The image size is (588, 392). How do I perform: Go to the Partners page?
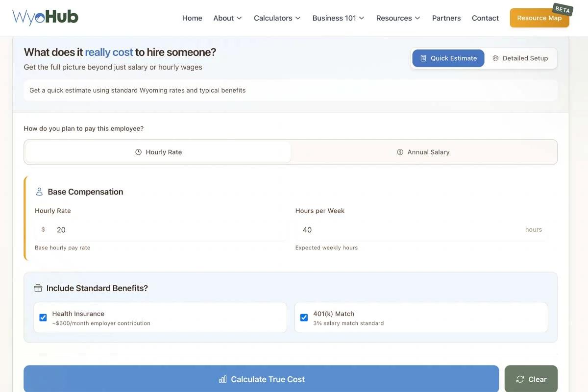446,18
